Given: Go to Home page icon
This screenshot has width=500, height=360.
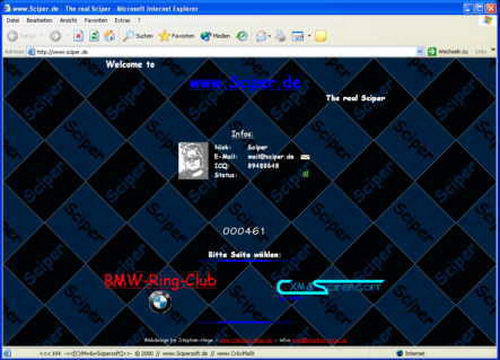Looking at the screenshot, I should 110,36.
